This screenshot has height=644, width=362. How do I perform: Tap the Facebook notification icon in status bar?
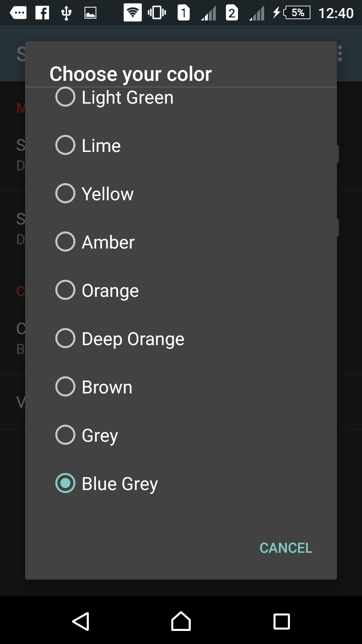point(42,13)
